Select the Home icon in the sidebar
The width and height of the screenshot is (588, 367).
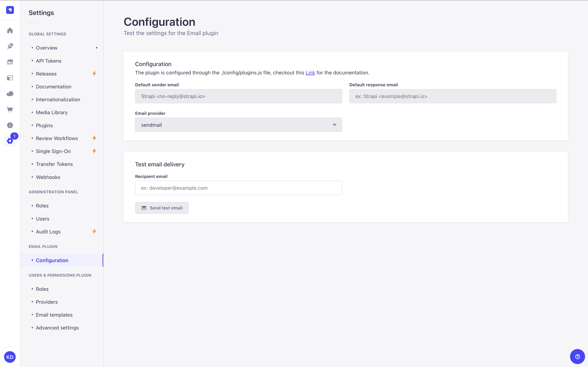[x=10, y=30]
